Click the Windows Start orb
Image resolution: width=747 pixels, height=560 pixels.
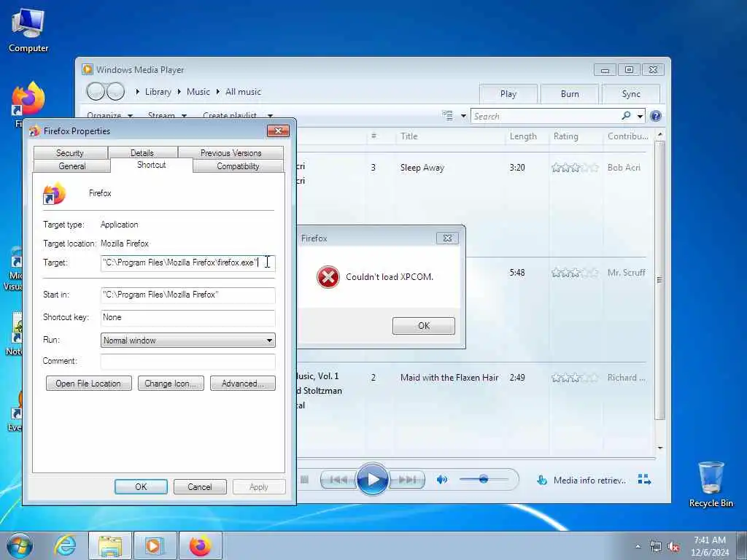tap(20, 545)
